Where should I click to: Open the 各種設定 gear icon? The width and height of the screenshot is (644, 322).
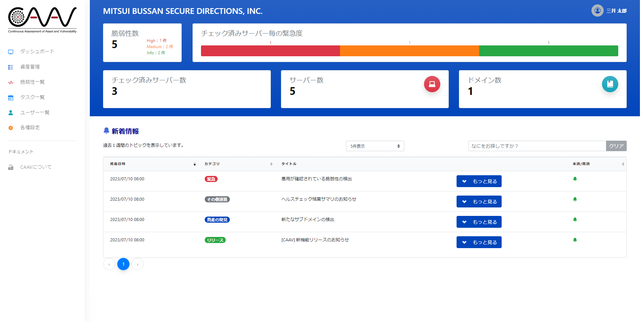pyautogui.click(x=11, y=128)
